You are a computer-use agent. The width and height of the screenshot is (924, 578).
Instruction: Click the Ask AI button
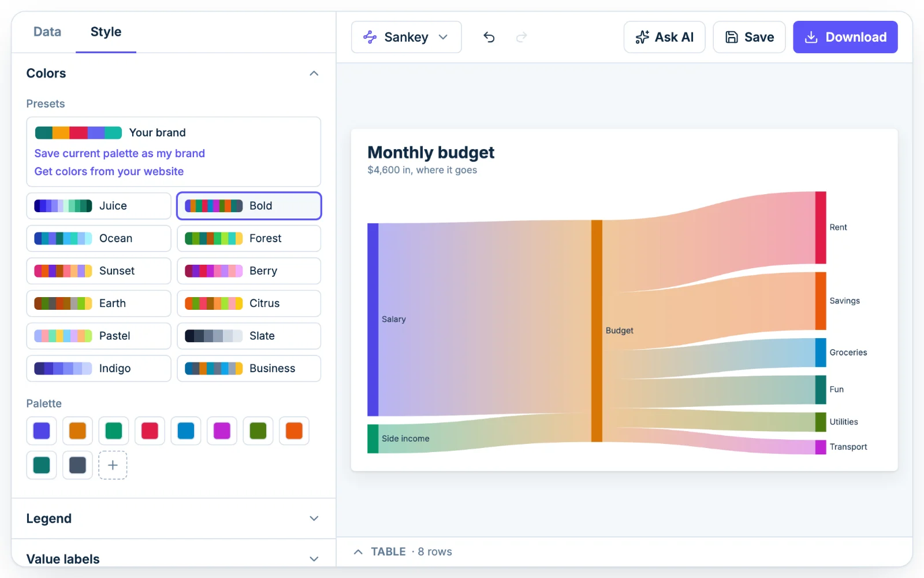(x=664, y=37)
